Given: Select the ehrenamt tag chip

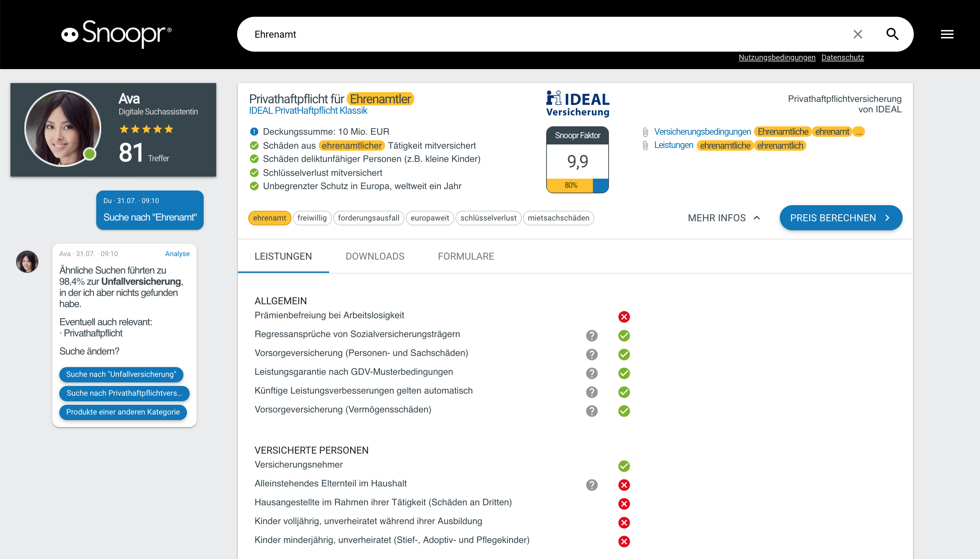Looking at the screenshot, I should (x=269, y=218).
